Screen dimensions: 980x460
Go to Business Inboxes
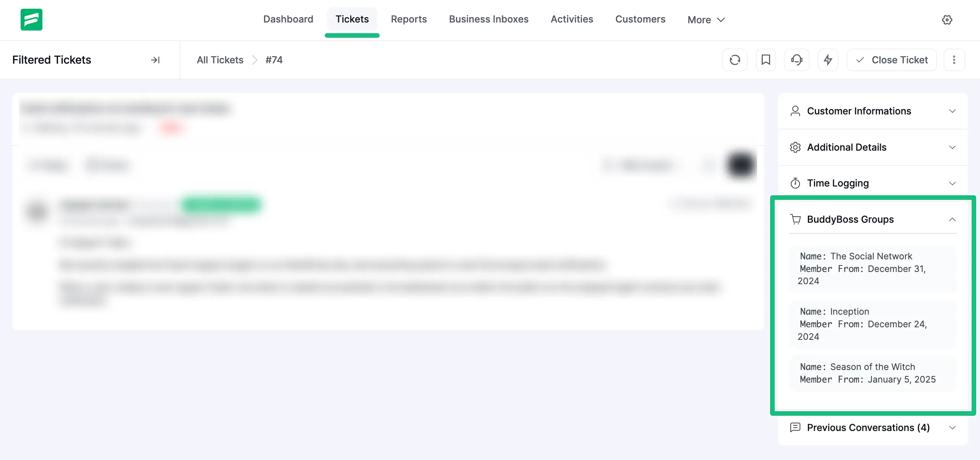(x=488, y=19)
